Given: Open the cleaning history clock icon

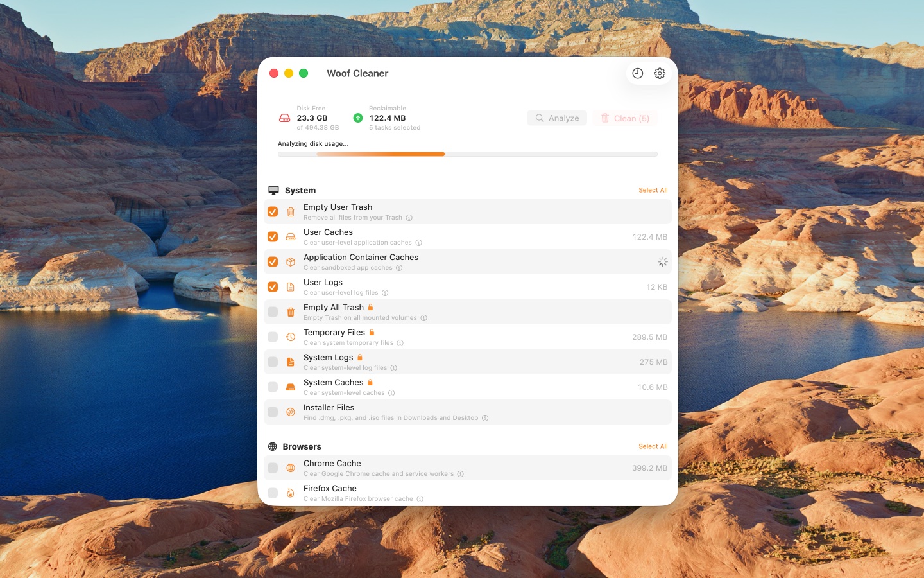Looking at the screenshot, I should 637,73.
